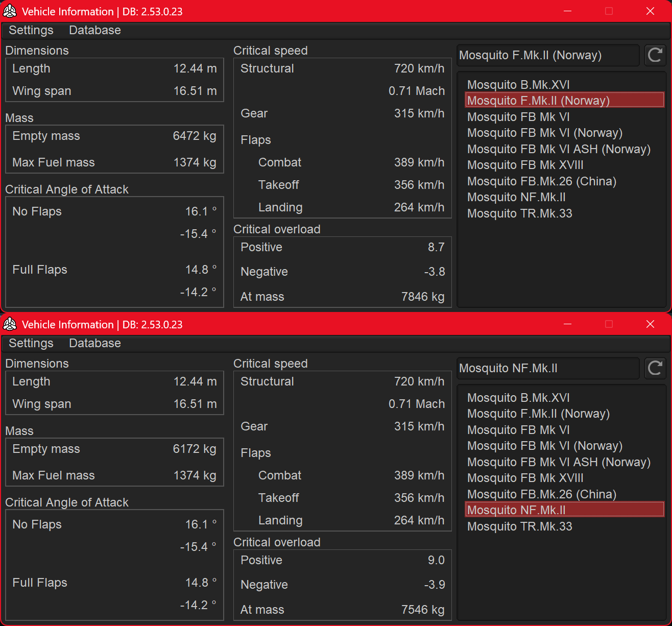Select Mosquito FB Mk VI in the lower list
The width and height of the screenshot is (672, 626).
click(x=565, y=430)
